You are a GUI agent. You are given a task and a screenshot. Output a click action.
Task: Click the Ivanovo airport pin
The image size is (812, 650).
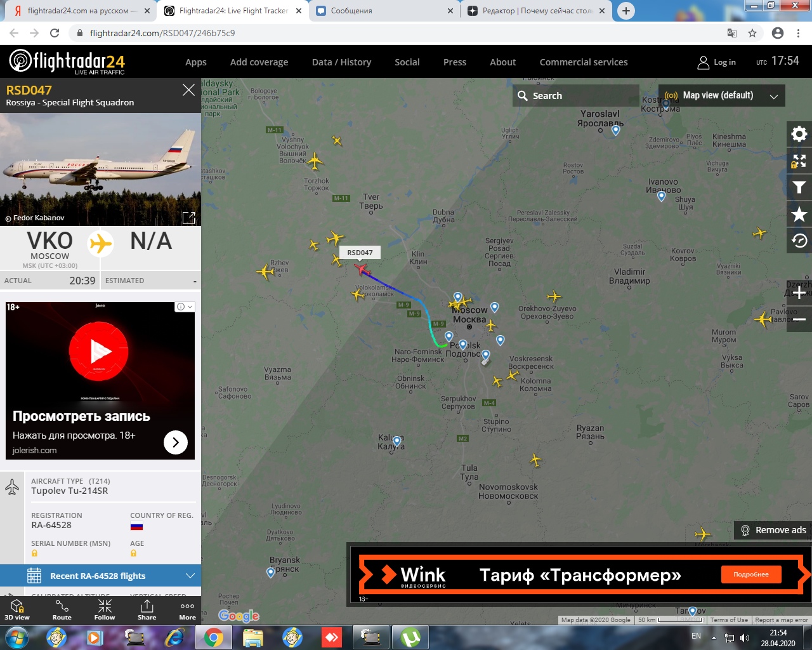(661, 196)
